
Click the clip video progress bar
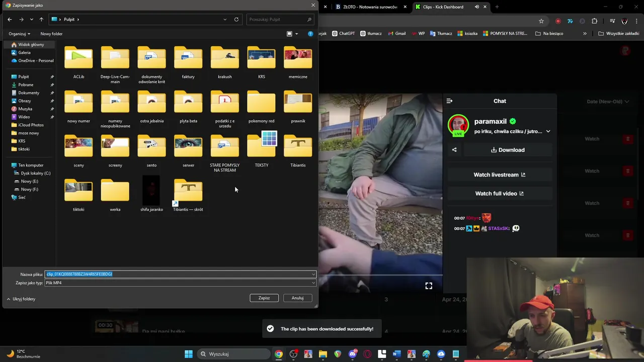tap(380, 275)
